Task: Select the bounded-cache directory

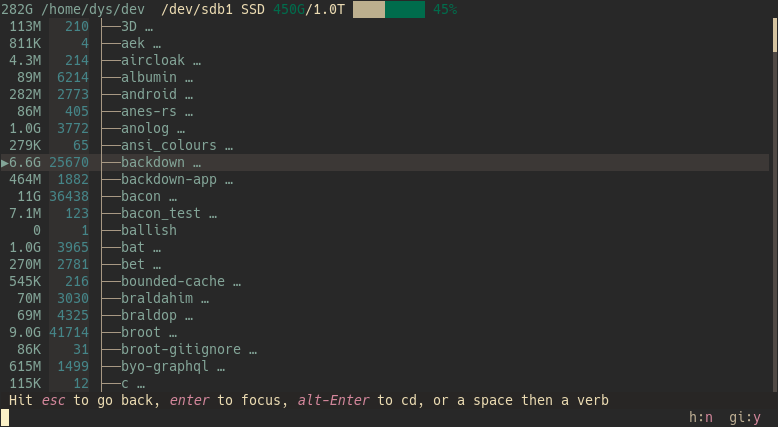Action: pos(173,281)
